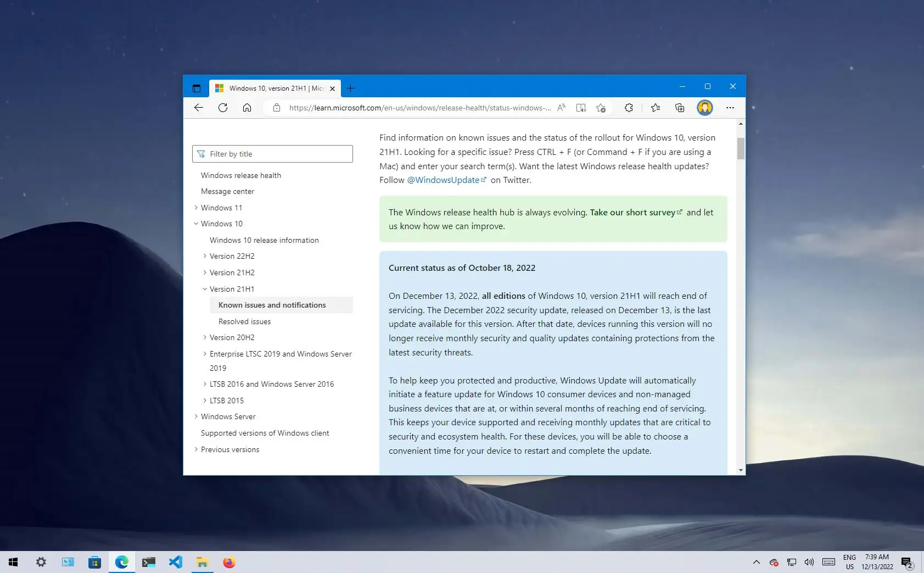Open Windows release health in sidebar
The image size is (924, 573).
241,175
